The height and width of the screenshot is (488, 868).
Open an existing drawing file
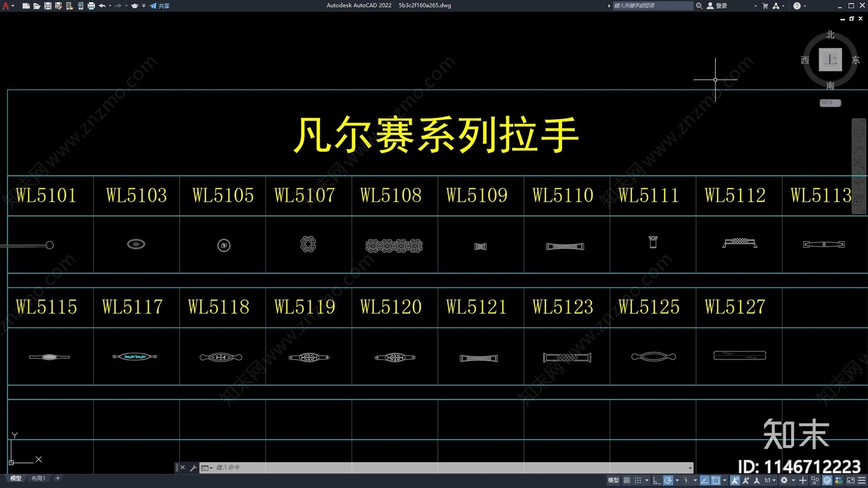[37, 6]
